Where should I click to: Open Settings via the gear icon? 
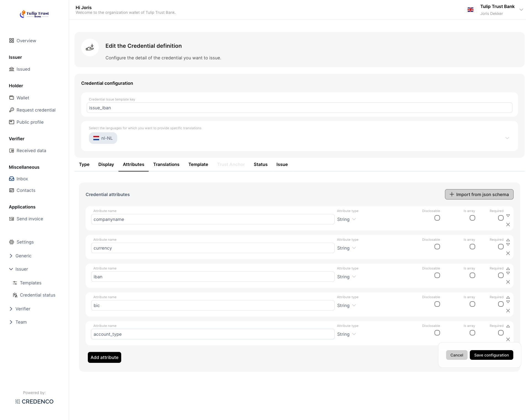pos(11,242)
